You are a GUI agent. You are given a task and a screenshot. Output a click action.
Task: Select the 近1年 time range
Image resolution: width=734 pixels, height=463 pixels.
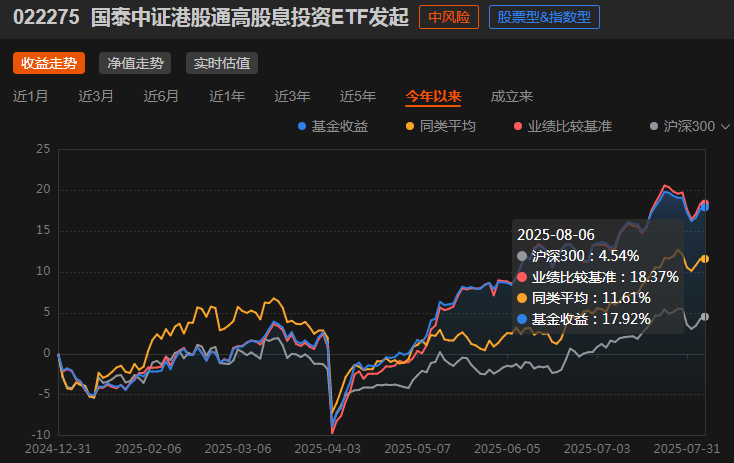[227, 96]
